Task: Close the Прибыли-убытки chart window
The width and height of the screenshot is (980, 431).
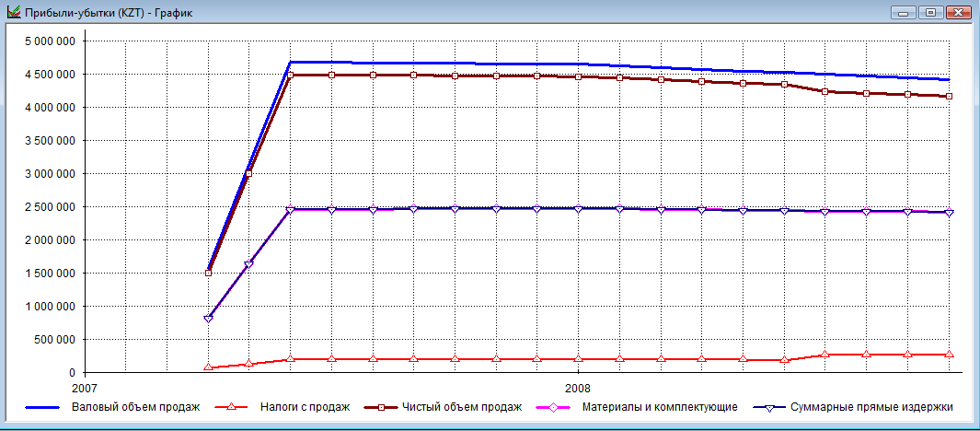Action: [x=958, y=13]
